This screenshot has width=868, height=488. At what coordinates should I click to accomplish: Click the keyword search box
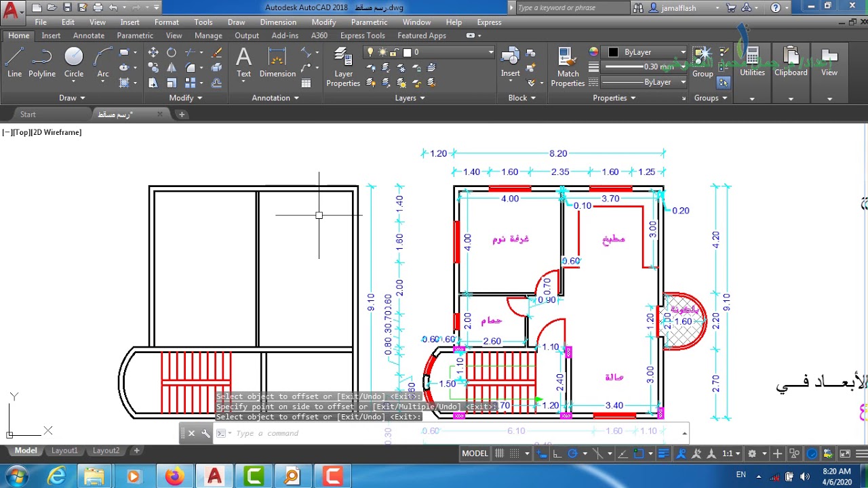point(572,7)
